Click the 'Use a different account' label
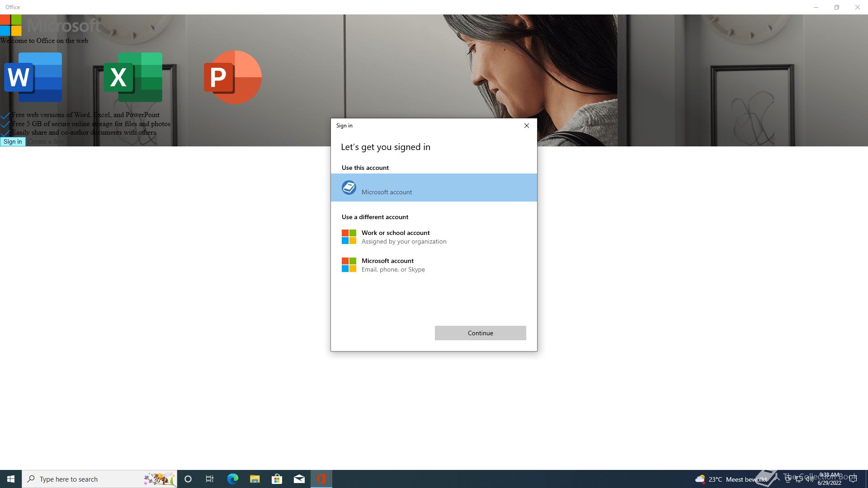The image size is (868, 488). pyautogui.click(x=375, y=217)
